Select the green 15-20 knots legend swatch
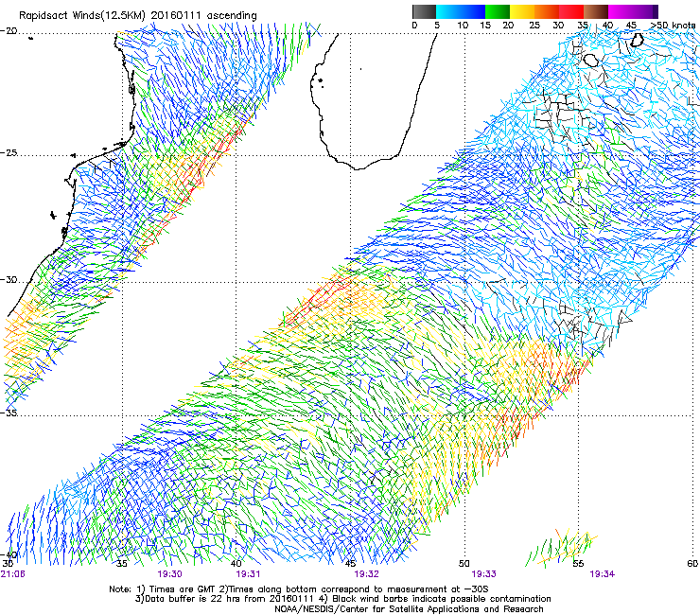 coord(498,11)
